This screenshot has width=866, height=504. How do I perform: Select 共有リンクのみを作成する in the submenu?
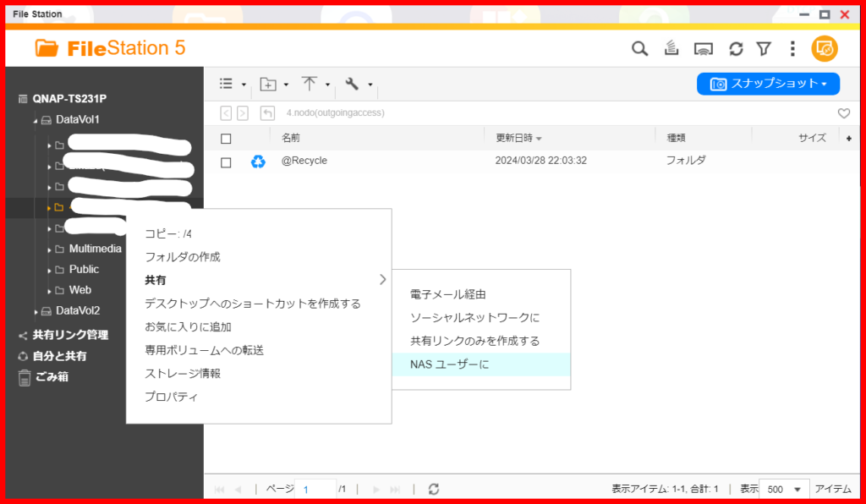(x=481, y=341)
